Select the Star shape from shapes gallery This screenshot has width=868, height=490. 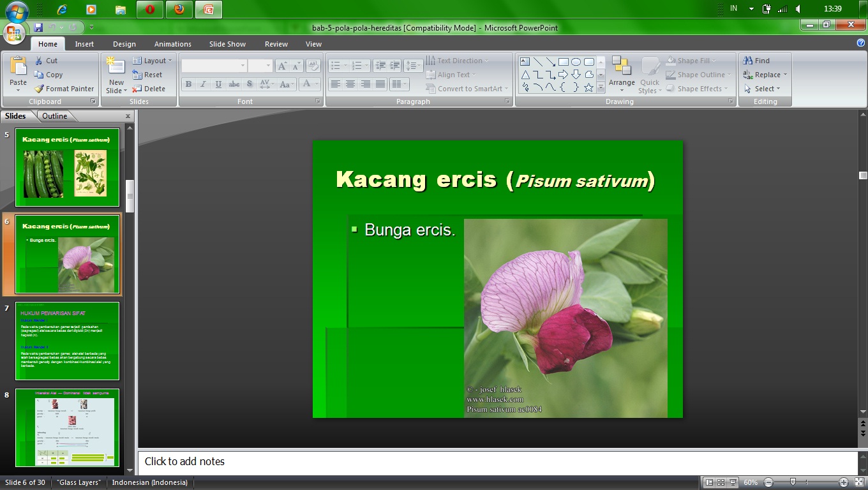coord(588,87)
